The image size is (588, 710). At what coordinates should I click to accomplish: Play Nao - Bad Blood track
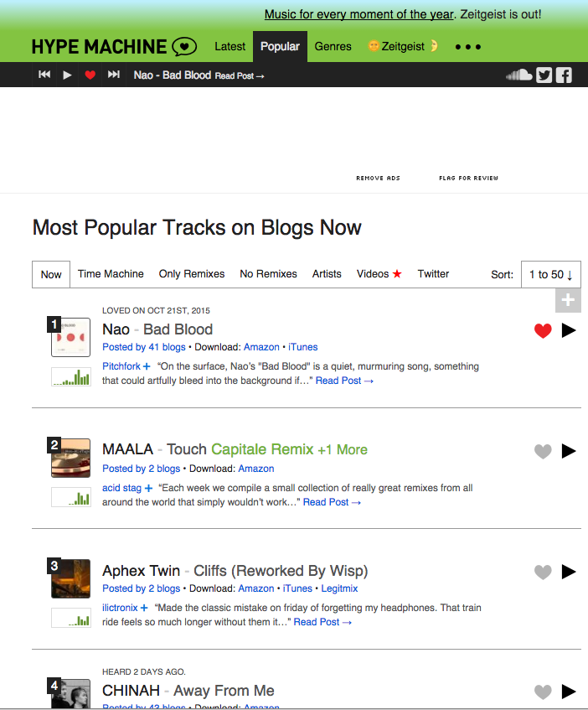pos(569,330)
